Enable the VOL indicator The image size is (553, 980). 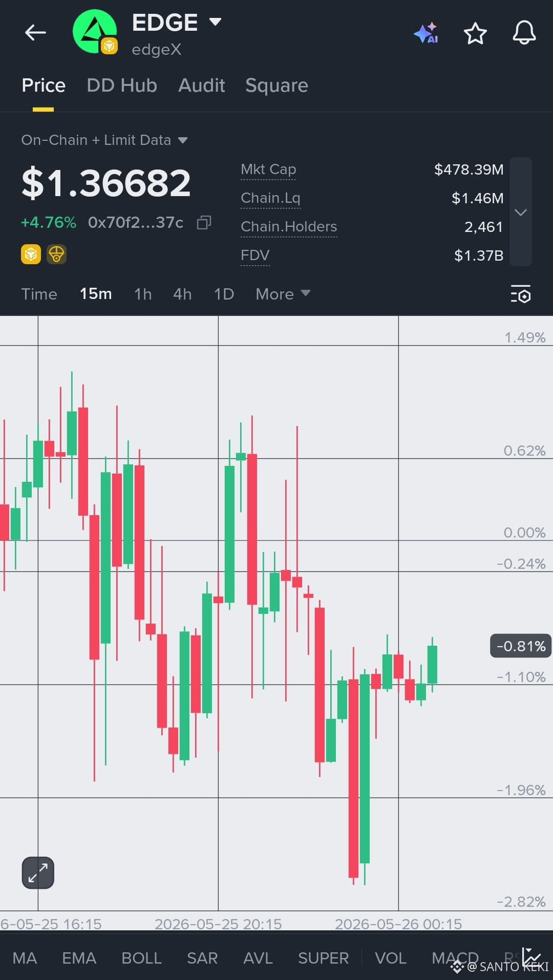tap(391, 958)
